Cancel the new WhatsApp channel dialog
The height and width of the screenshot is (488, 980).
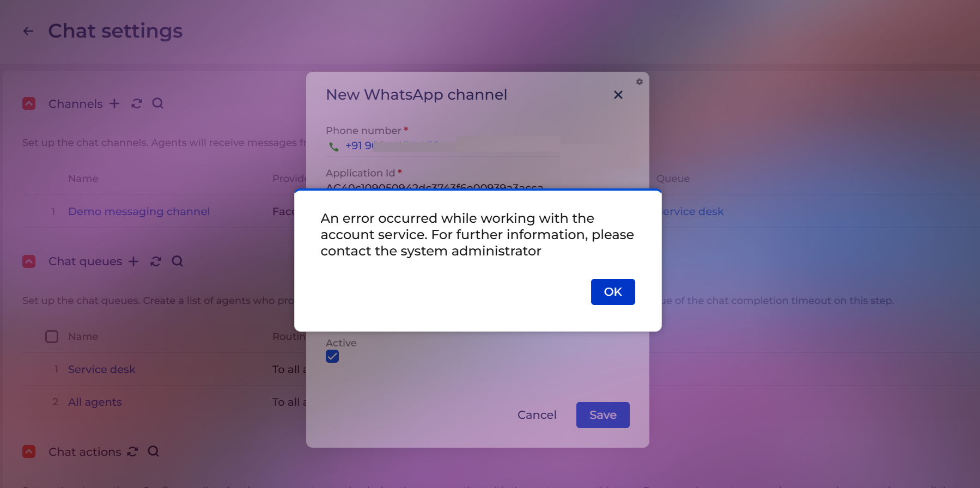tap(537, 415)
